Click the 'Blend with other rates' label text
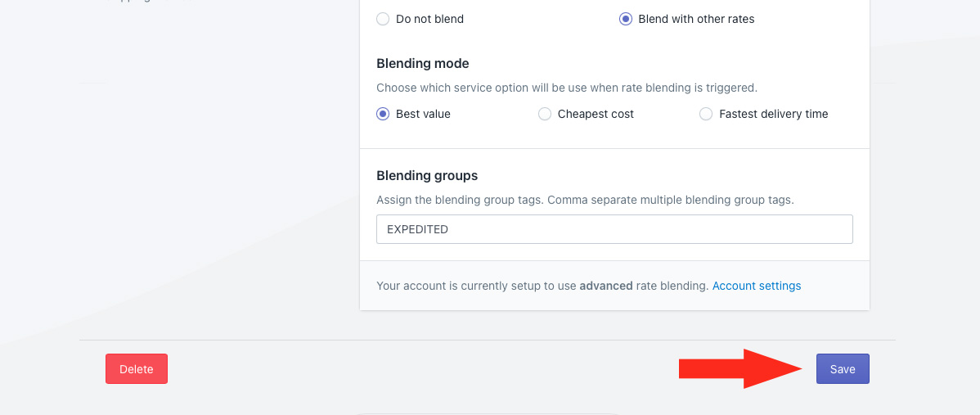This screenshot has height=415, width=980. [696, 19]
